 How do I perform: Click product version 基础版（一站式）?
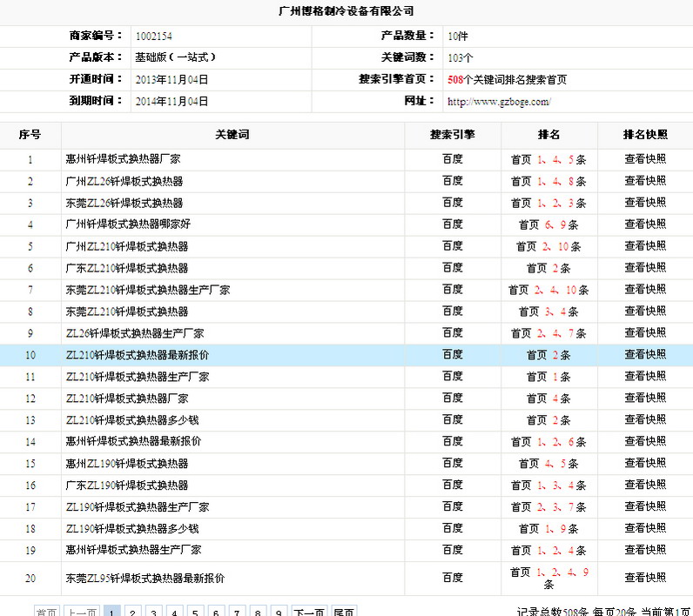pos(176,57)
